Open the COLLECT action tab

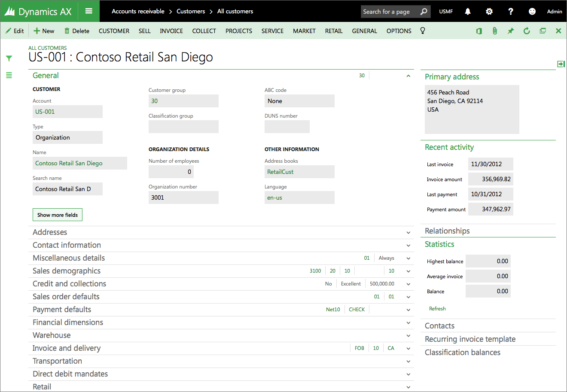coord(204,31)
